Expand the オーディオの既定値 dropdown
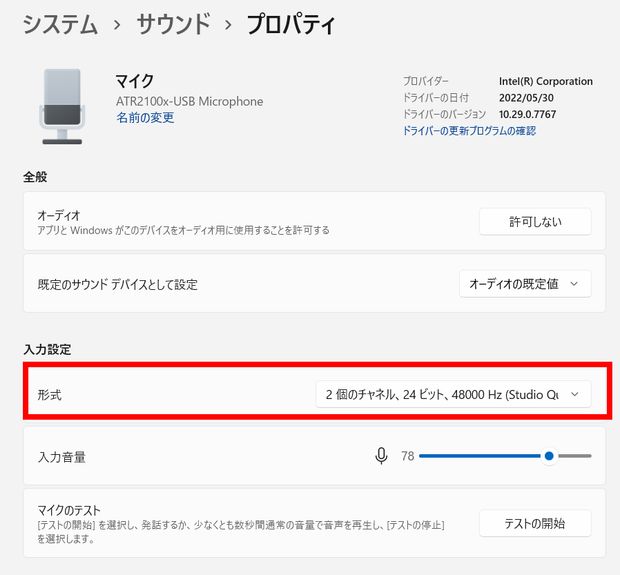Image resolution: width=620 pixels, height=575 pixels. click(525, 284)
